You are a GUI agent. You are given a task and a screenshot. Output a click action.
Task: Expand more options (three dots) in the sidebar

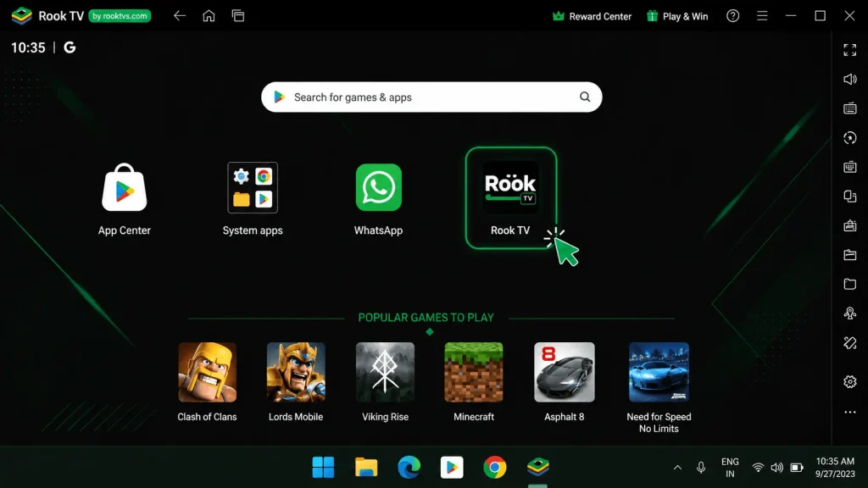tap(849, 413)
